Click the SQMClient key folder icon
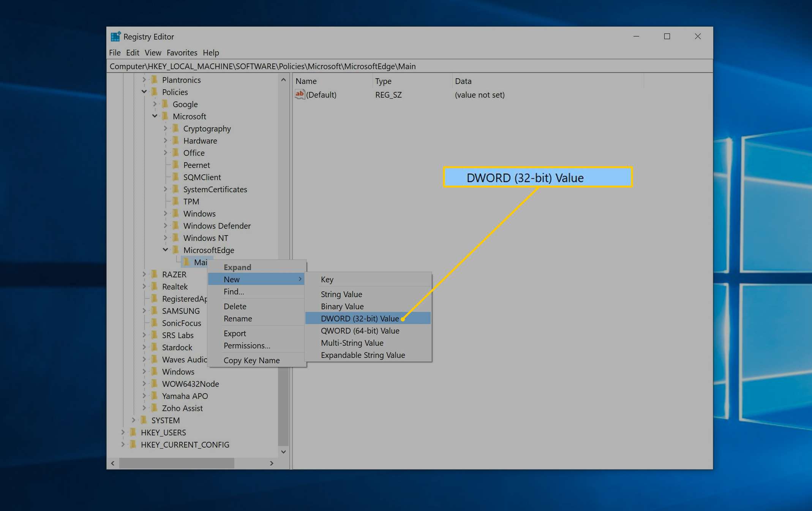Viewport: 812px width, 511px height. tap(175, 177)
